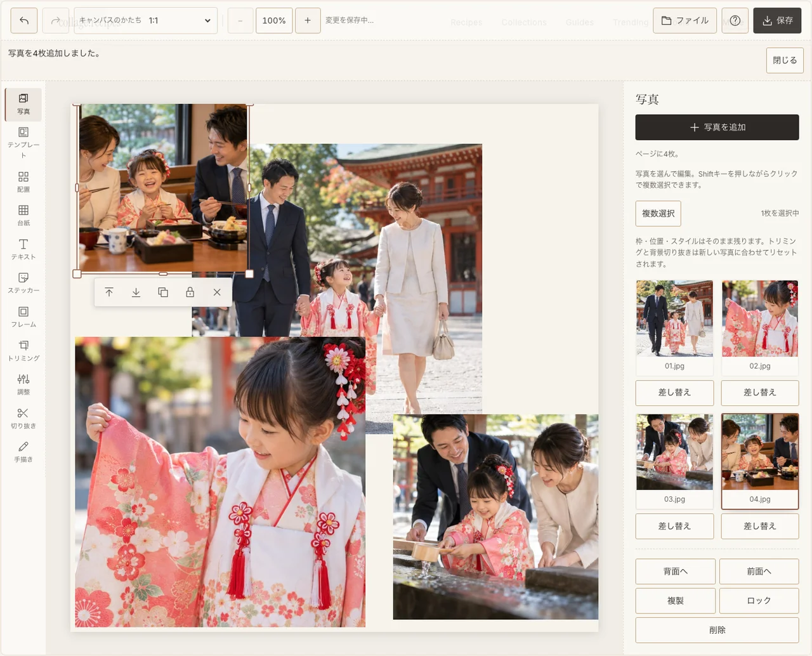Click the redo arrow in the top toolbar
This screenshot has width=812, height=656.
coord(55,20)
